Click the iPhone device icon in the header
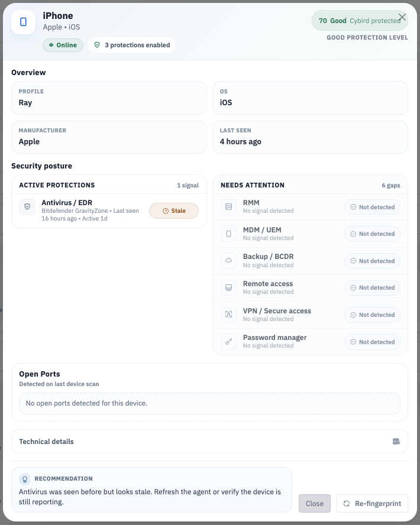 [x=23, y=22]
